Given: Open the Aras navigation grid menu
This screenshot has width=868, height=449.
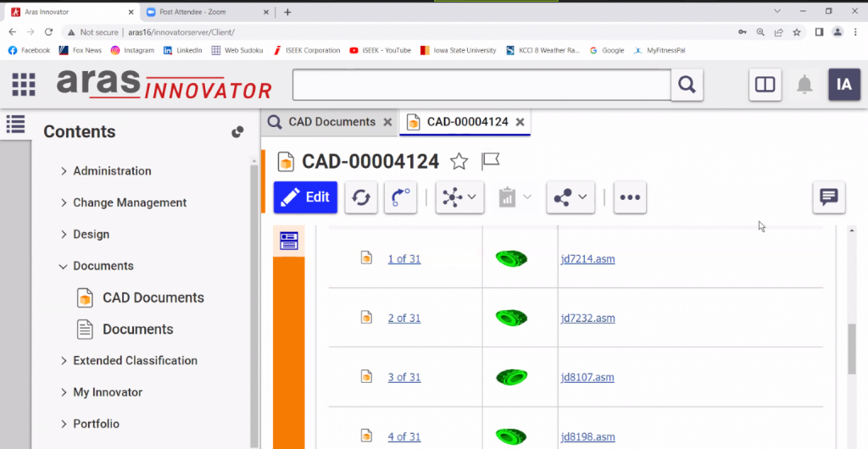Looking at the screenshot, I should pyautogui.click(x=23, y=85).
